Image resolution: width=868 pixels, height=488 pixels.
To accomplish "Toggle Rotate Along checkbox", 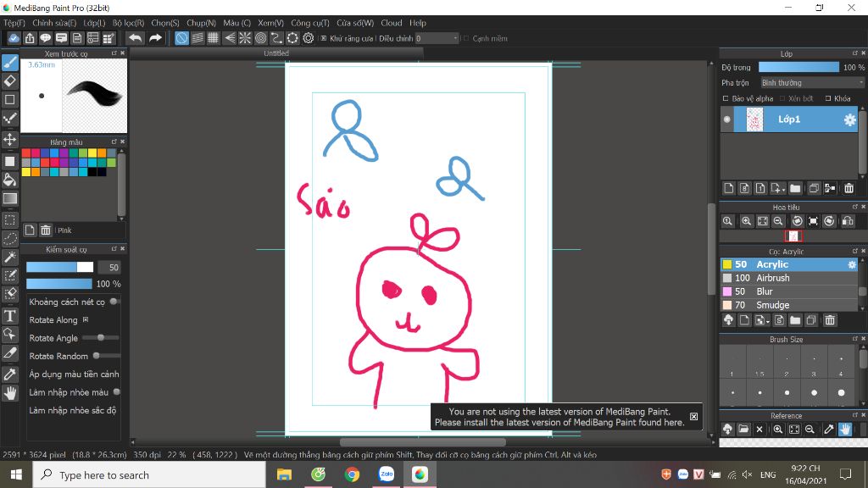I will [86, 319].
